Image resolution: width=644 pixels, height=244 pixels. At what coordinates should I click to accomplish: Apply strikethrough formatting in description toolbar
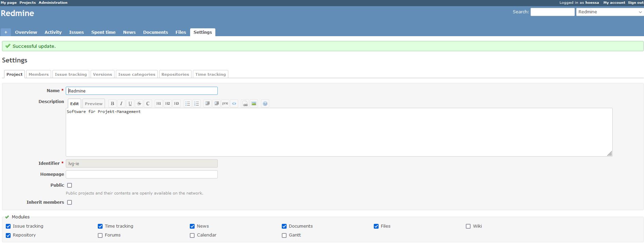point(139,103)
